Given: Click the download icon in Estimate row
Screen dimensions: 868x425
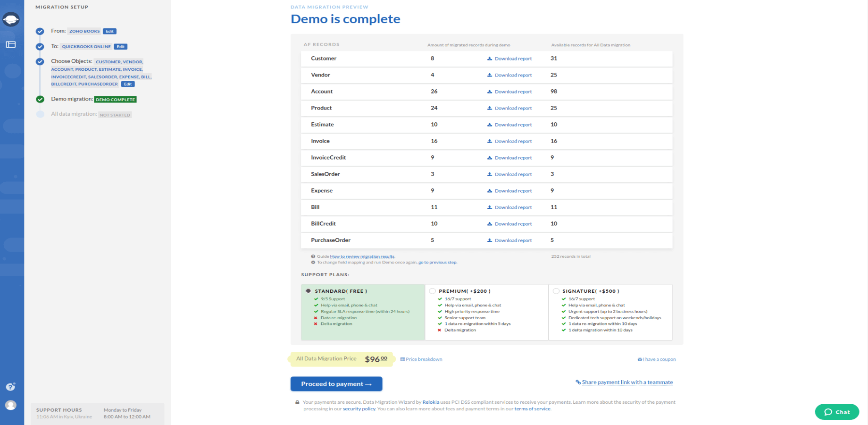Looking at the screenshot, I should [x=490, y=125].
